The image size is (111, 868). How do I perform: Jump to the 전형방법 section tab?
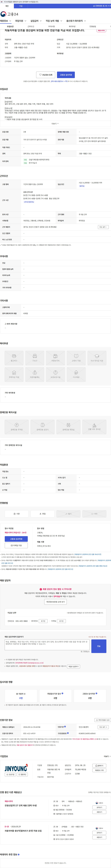[x=92, y=26]
